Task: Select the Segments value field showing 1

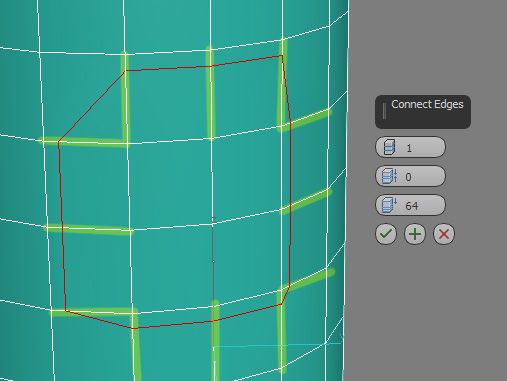Action: click(x=410, y=147)
